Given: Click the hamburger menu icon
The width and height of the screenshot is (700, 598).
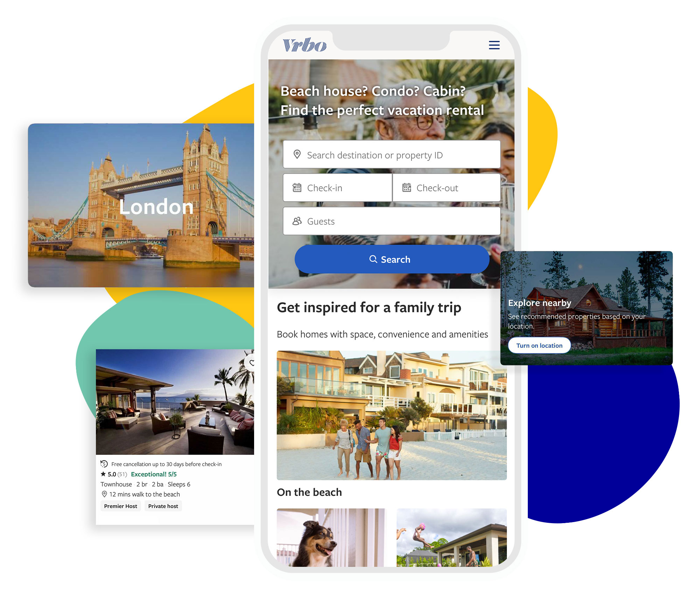Looking at the screenshot, I should pos(494,45).
